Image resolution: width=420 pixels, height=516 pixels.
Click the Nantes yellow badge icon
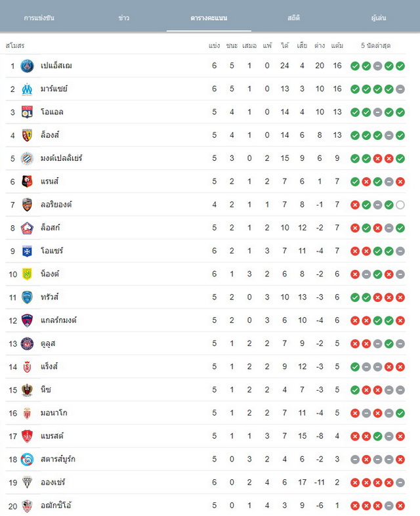[27, 274]
